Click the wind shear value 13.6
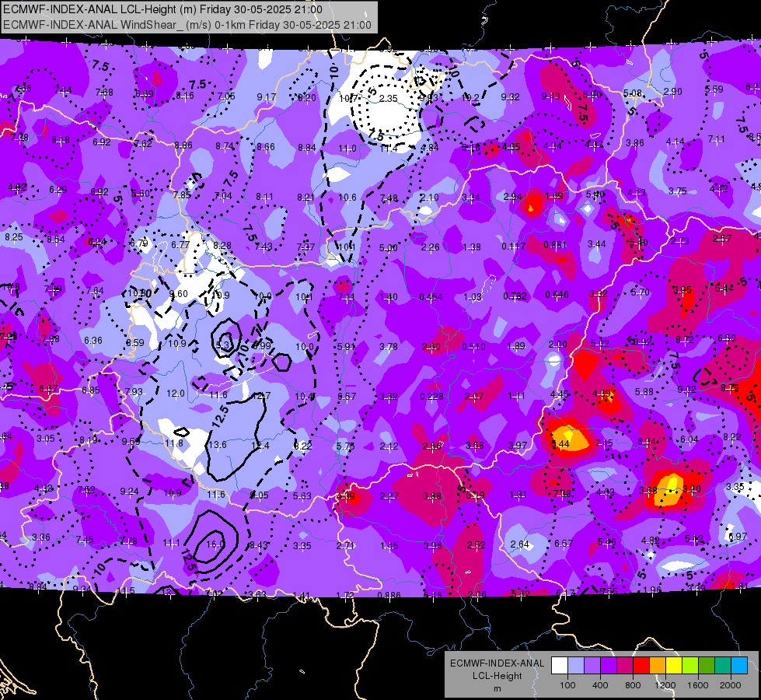The height and width of the screenshot is (700, 761). (218, 444)
